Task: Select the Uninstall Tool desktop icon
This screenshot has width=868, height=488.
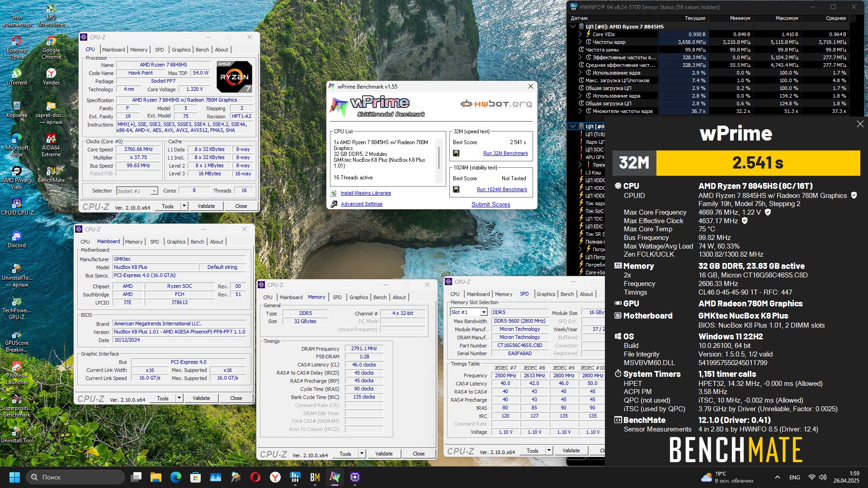Action: (x=17, y=435)
